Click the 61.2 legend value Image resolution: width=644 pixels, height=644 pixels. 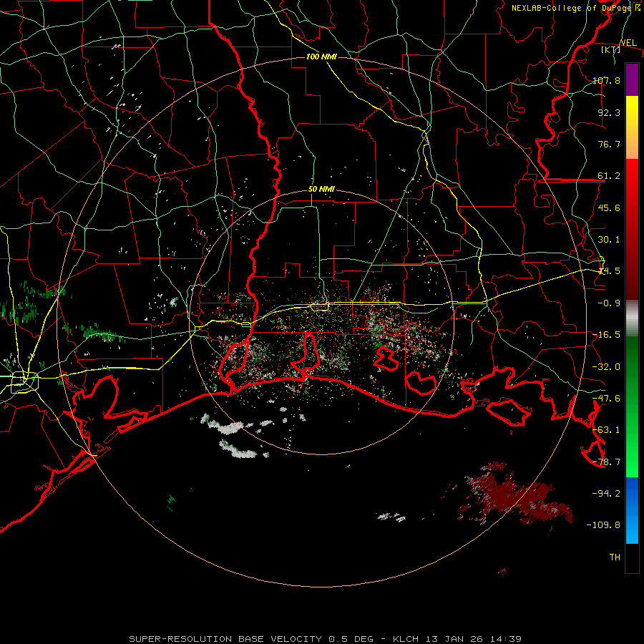[609, 176]
